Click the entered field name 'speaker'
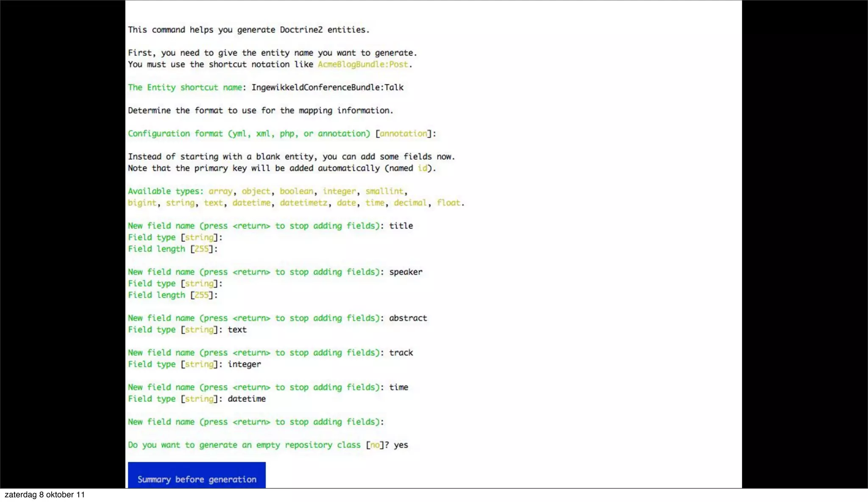Viewport: 868px width, 502px height. point(406,272)
